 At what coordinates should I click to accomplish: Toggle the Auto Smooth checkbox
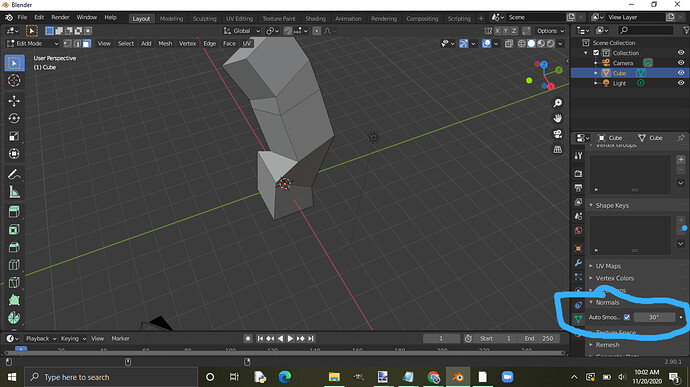tap(627, 317)
